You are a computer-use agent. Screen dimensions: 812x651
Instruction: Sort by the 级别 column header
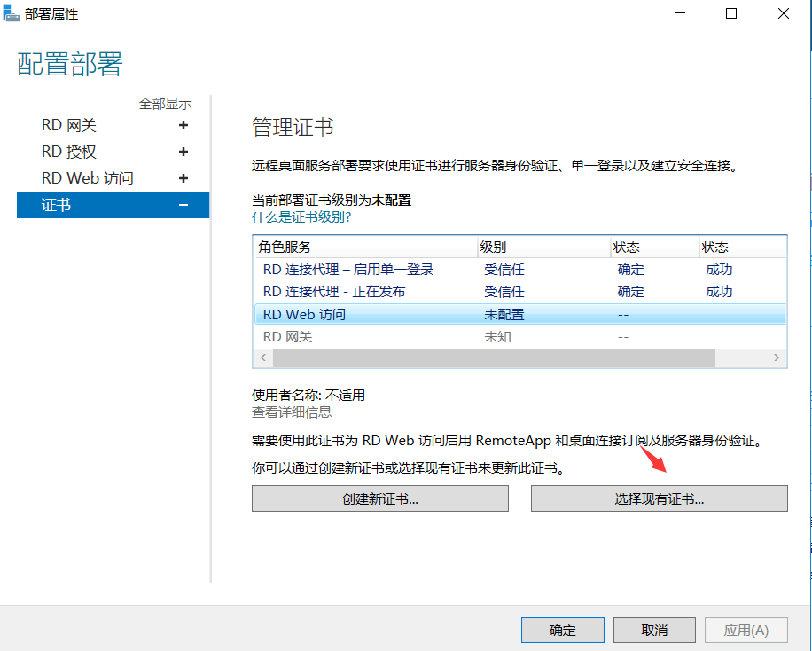tap(543, 247)
